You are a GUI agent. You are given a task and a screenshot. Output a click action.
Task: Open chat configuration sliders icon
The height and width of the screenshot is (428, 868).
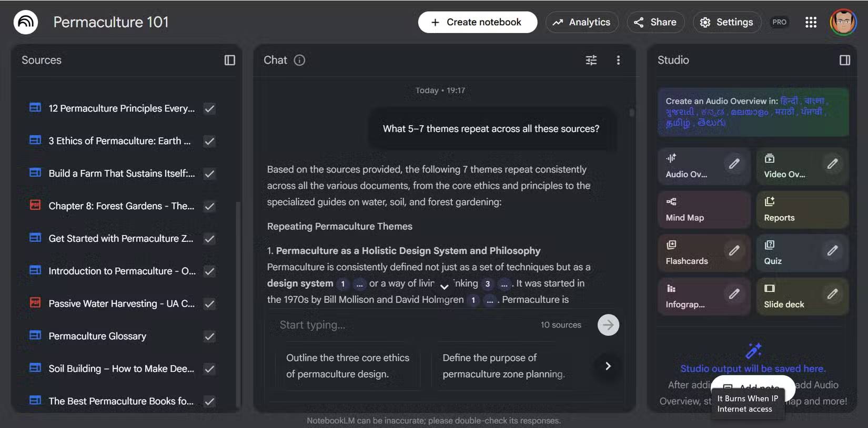[591, 60]
